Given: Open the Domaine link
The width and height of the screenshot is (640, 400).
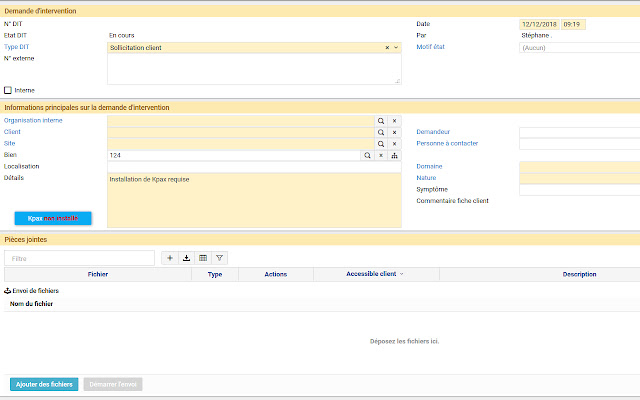Looking at the screenshot, I should pyautogui.click(x=429, y=166).
